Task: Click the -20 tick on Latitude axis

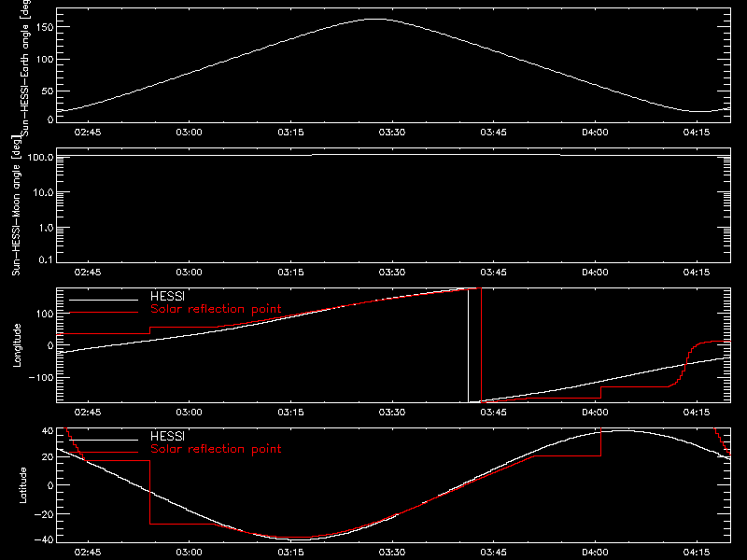Action: 45,514
